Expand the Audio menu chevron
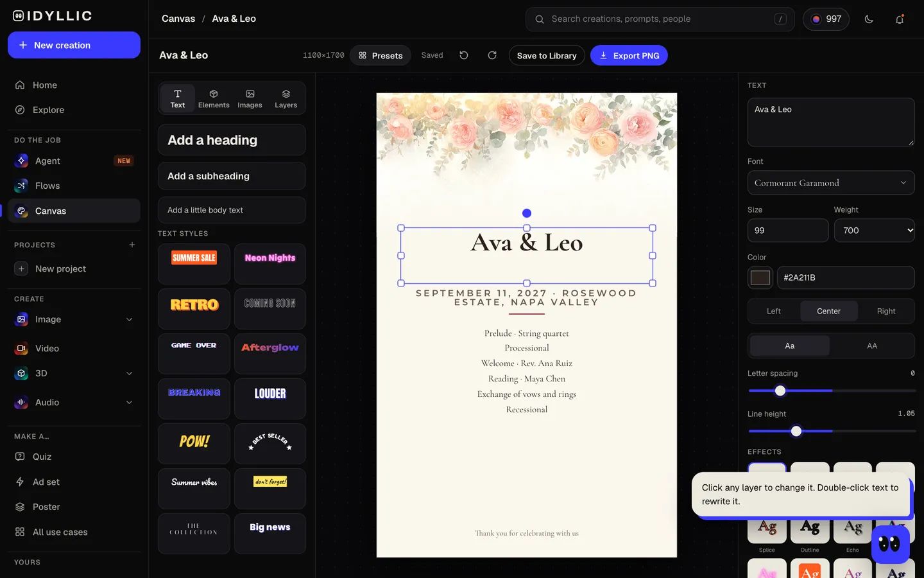924x578 pixels. [x=130, y=402]
